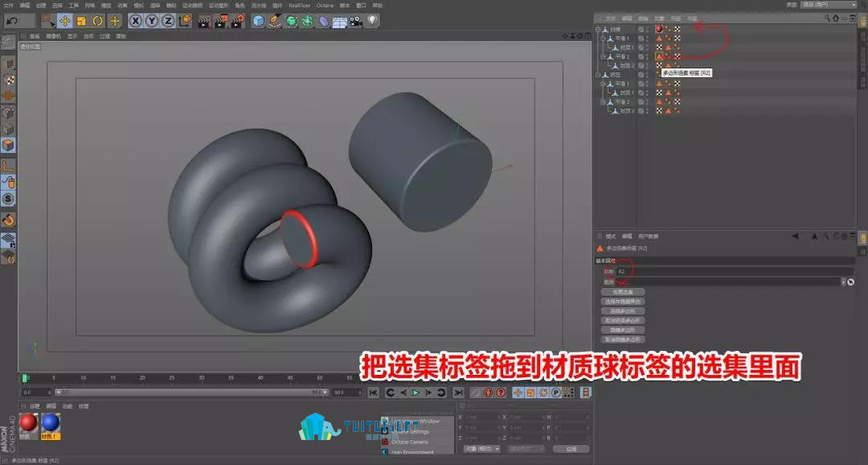Open the File menu in main menu bar
This screenshot has height=465, width=868.
tap(8, 5)
